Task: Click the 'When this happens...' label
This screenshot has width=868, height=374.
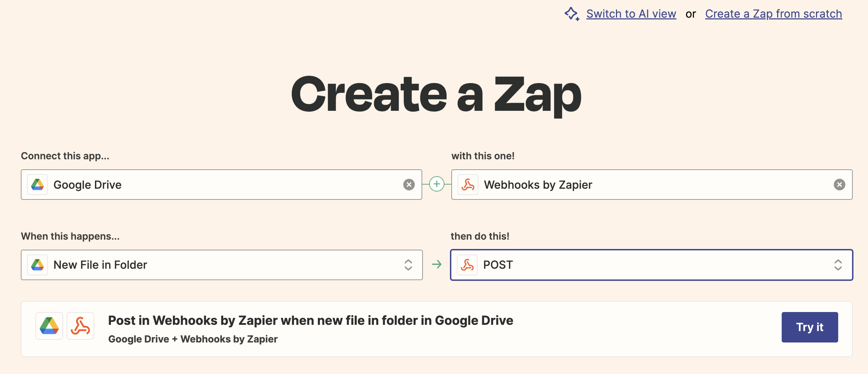Action: click(x=70, y=236)
